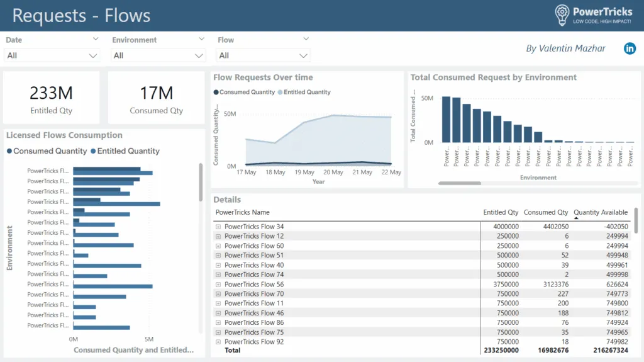
Task: Expand the PowerTricks Flow 11 row
Action: (218, 303)
